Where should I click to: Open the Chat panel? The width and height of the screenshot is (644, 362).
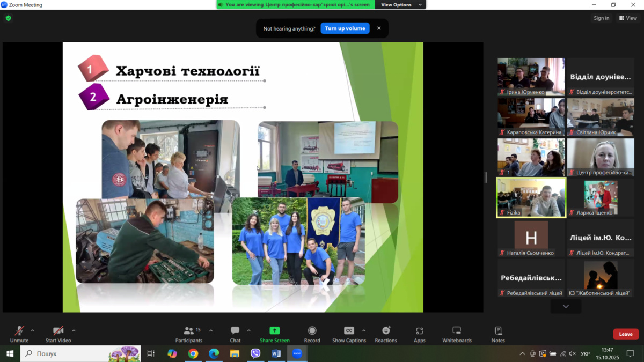pos(235,334)
